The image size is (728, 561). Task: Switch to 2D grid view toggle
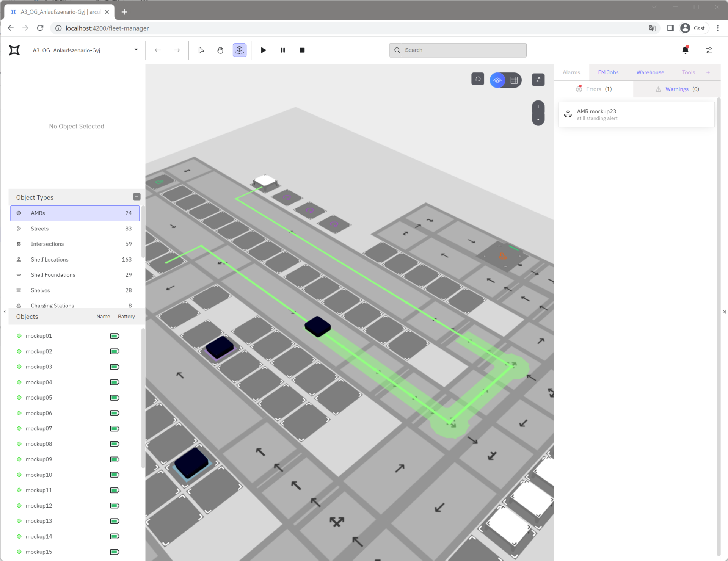[514, 80]
